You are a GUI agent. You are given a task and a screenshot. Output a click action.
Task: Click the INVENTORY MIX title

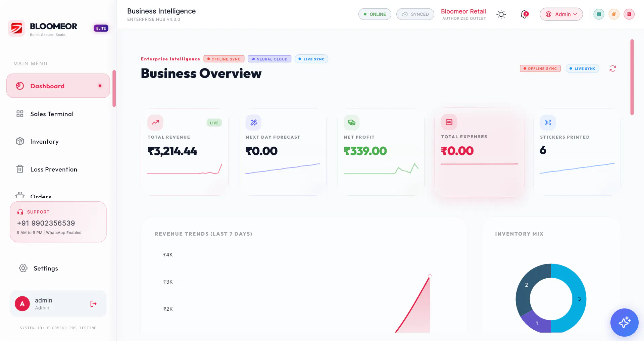519,234
